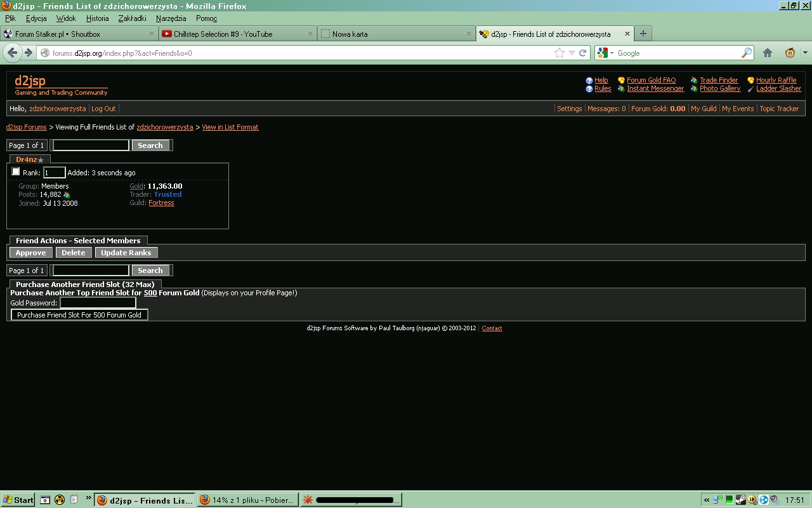This screenshot has height=508, width=812.
Task: Click the coins icon beside Hourly Raffle
Action: click(750, 81)
